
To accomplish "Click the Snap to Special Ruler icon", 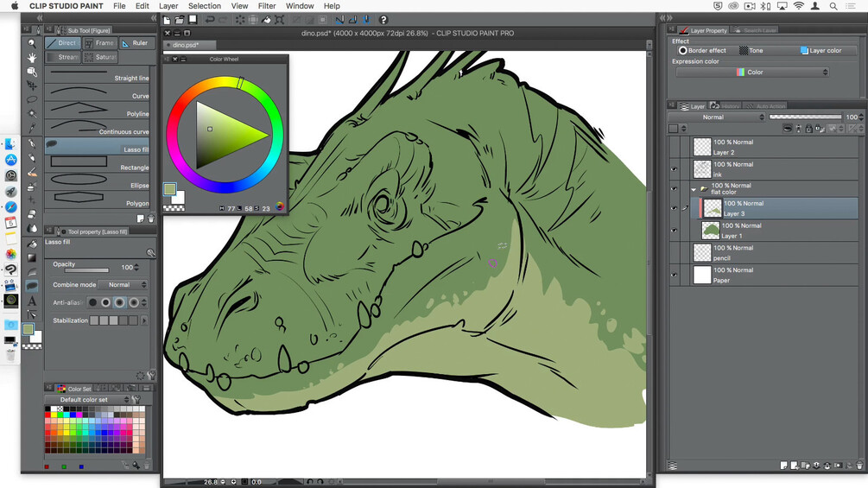I will (x=352, y=20).
